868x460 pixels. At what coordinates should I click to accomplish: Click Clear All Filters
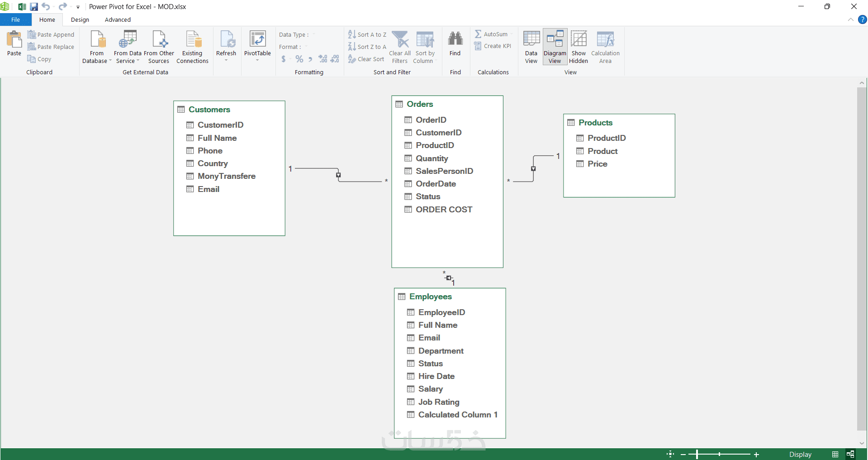tap(400, 47)
